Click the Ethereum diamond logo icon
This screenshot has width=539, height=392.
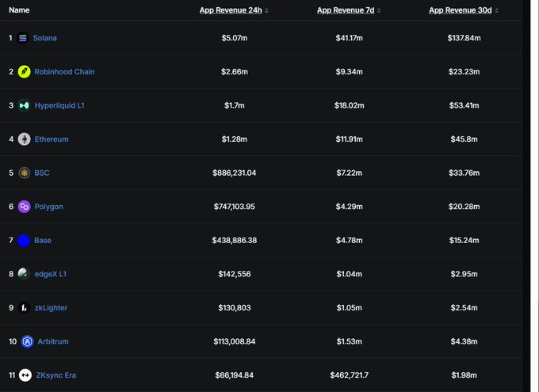(24, 139)
